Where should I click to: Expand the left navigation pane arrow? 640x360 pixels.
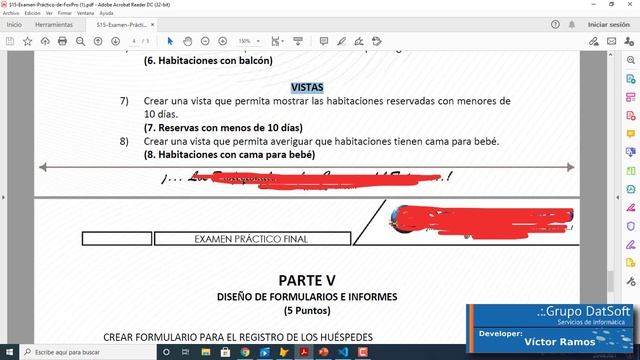3,197
